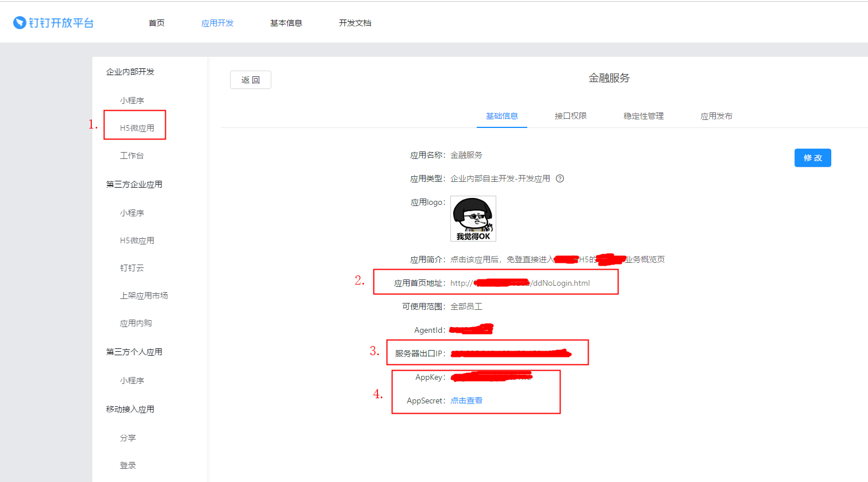
Task: Switch to the 接口权限 tab
Action: pos(571,116)
